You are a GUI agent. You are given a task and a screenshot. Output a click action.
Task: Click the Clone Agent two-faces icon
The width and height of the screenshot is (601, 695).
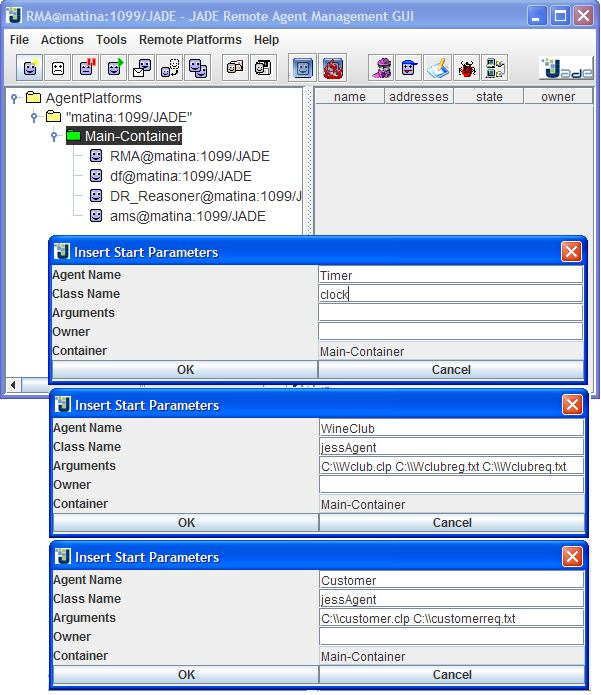coord(198,68)
